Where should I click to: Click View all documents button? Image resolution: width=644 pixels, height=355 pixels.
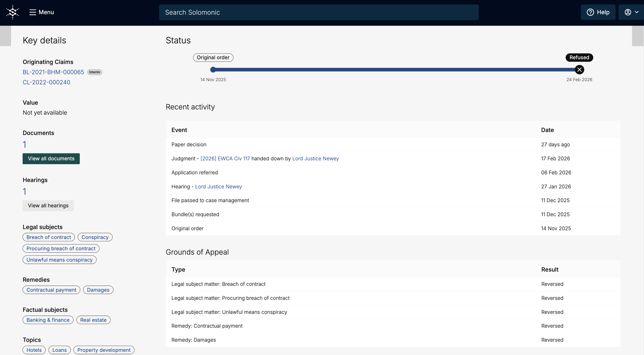tap(51, 159)
